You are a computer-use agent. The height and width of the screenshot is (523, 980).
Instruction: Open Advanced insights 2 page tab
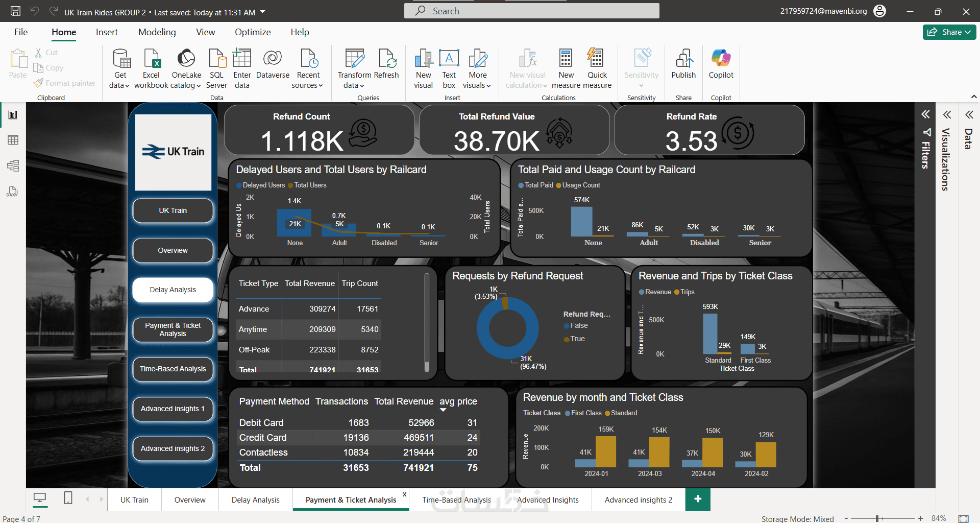pyautogui.click(x=639, y=500)
